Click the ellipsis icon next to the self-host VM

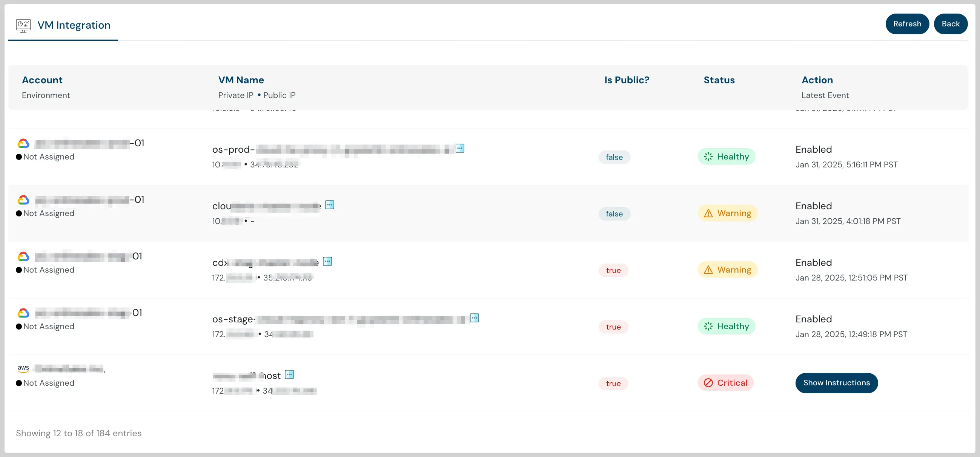coord(290,374)
